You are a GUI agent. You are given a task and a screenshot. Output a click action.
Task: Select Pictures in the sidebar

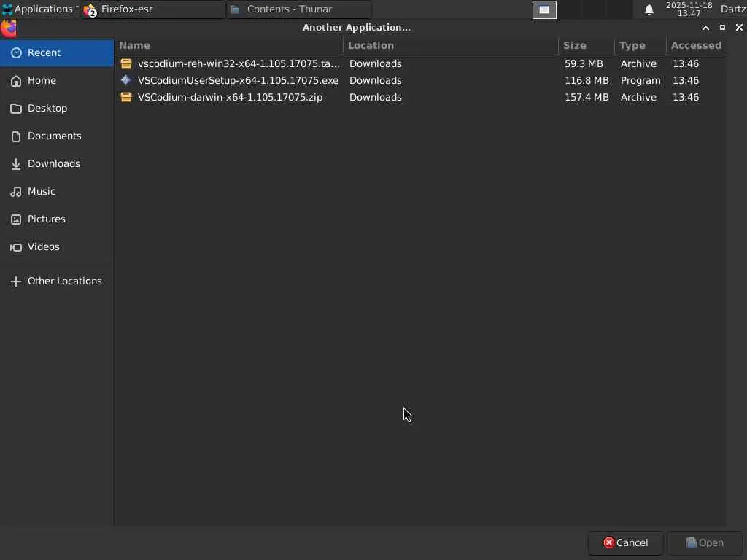pyautogui.click(x=57, y=219)
